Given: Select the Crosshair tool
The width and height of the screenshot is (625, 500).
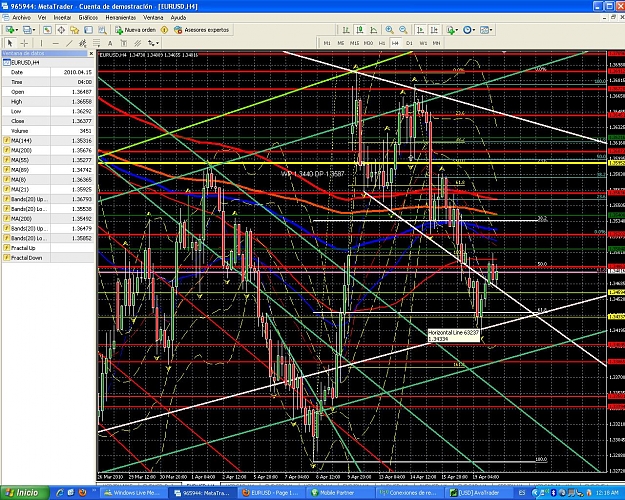Looking at the screenshot, I should (x=24, y=43).
